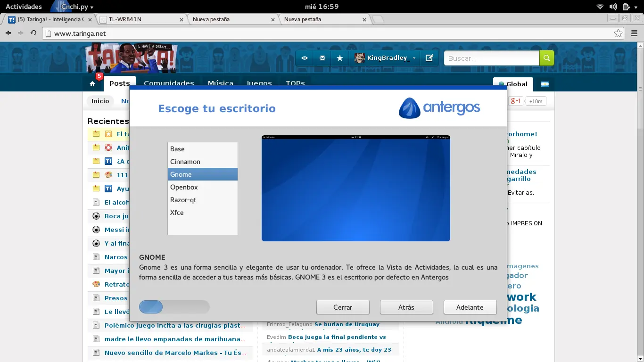Screen dimensions: 644x362
Task: Click the soccer ball icon beside 'Boca ju'
Action: point(96,216)
